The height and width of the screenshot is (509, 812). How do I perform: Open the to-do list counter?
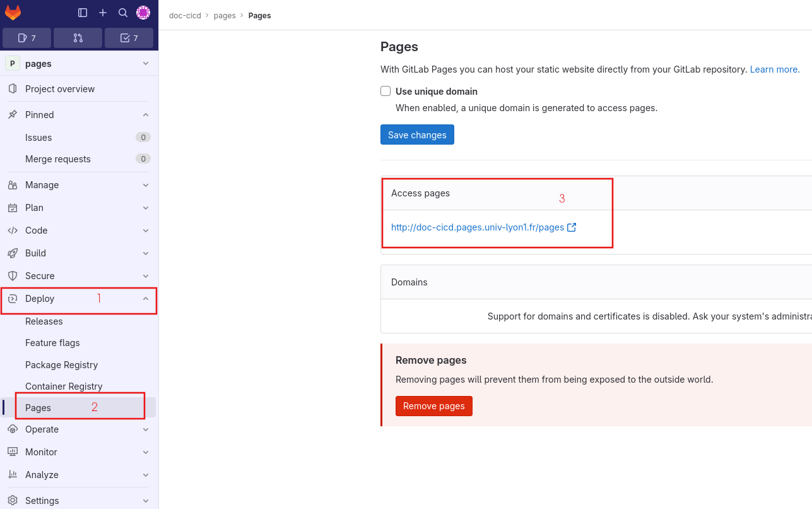[x=129, y=38]
